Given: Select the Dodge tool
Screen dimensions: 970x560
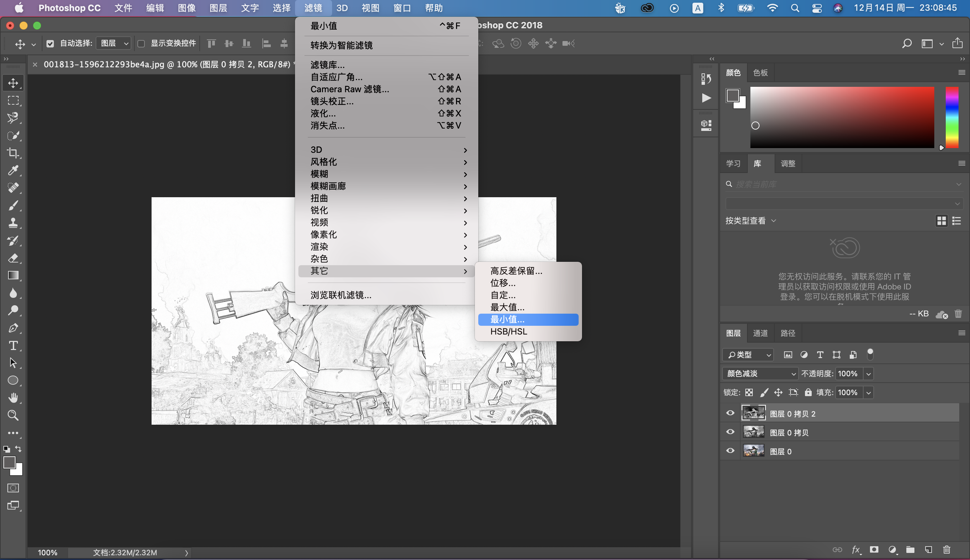Looking at the screenshot, I should coord(13,310).
